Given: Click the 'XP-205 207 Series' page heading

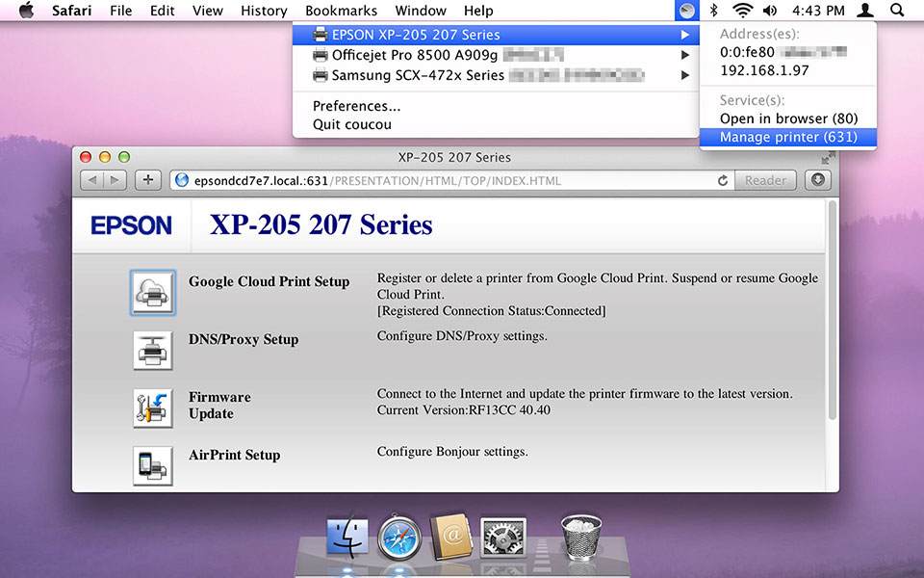Looking at the screenshot, I should pyautogui.click(x=321, y=224).
